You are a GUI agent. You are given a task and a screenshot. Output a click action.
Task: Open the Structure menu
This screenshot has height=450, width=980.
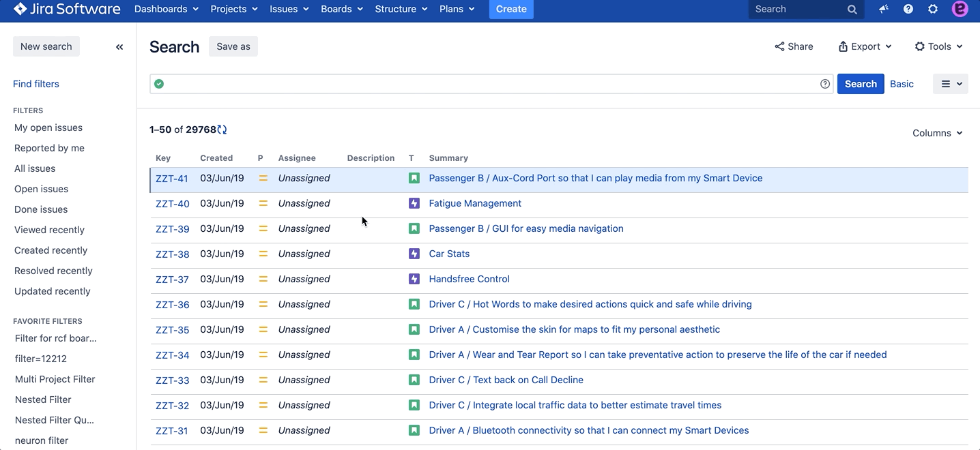pos(401,9)
